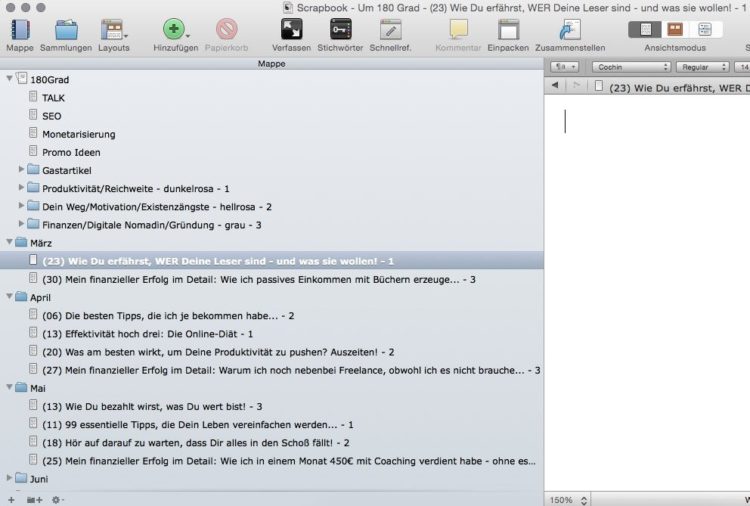Open the Schnellref. quick reference icon
Viewport: 750px width, 506px height.
390,30
